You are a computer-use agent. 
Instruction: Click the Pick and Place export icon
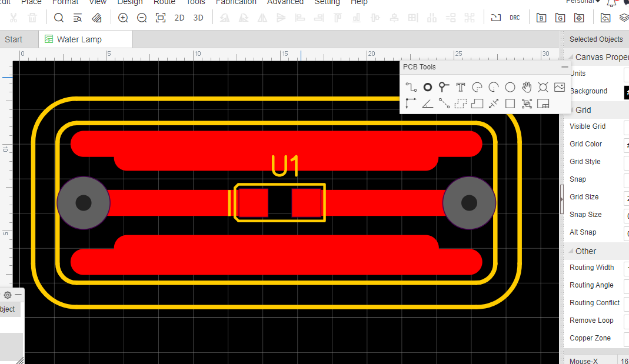click(x=579, y=18)
